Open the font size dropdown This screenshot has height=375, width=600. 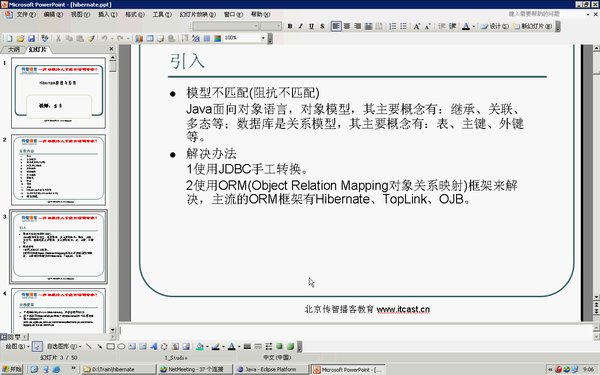pyautogui.click(x=278, y=26)
